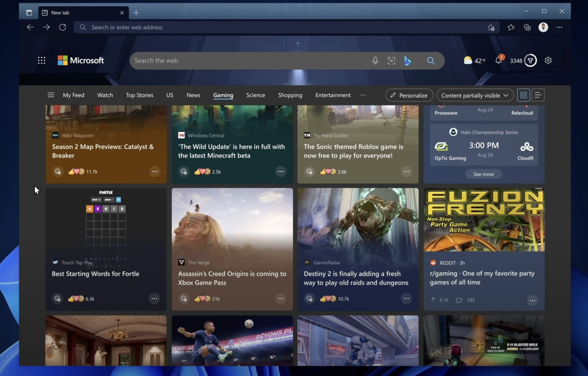588x376 pixels.
Task: Click the web address bar
Action: click(x=287, y=27)
